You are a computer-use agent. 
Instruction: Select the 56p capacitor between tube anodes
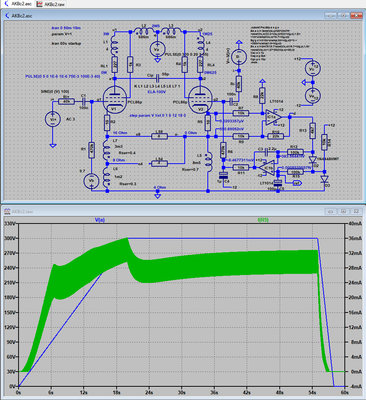click(157, 79)
